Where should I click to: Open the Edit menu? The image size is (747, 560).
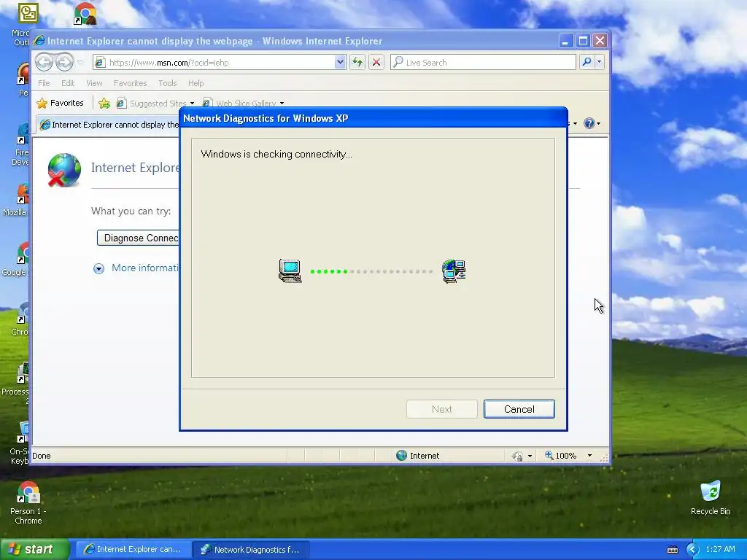[68, 83]
